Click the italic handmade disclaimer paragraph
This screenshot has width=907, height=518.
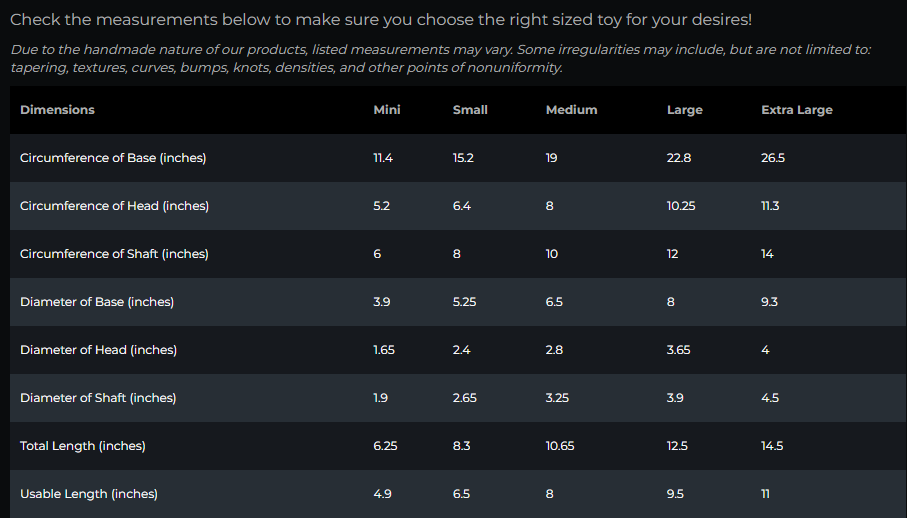click(441, 58)
